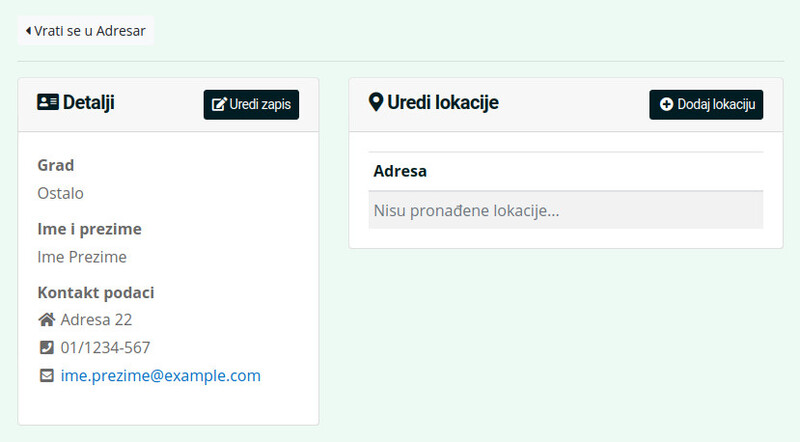Click the map marker icon beside Uredi lokacije

click(376, 102)
